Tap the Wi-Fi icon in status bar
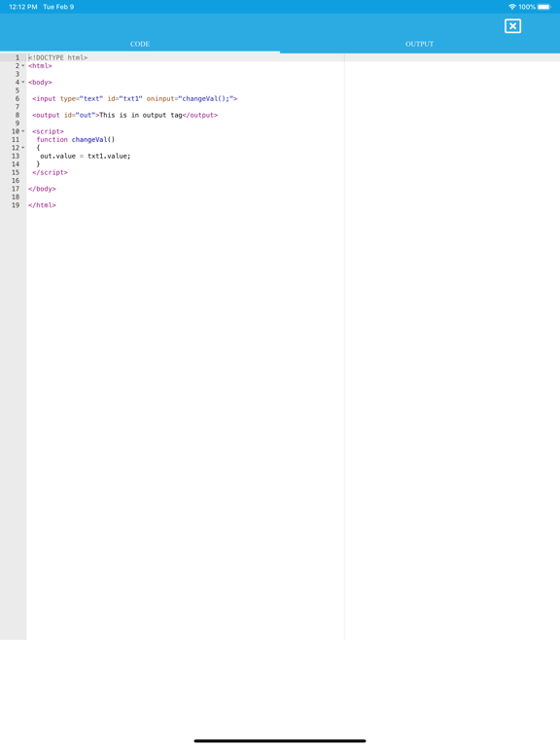 tap(512, 7)
